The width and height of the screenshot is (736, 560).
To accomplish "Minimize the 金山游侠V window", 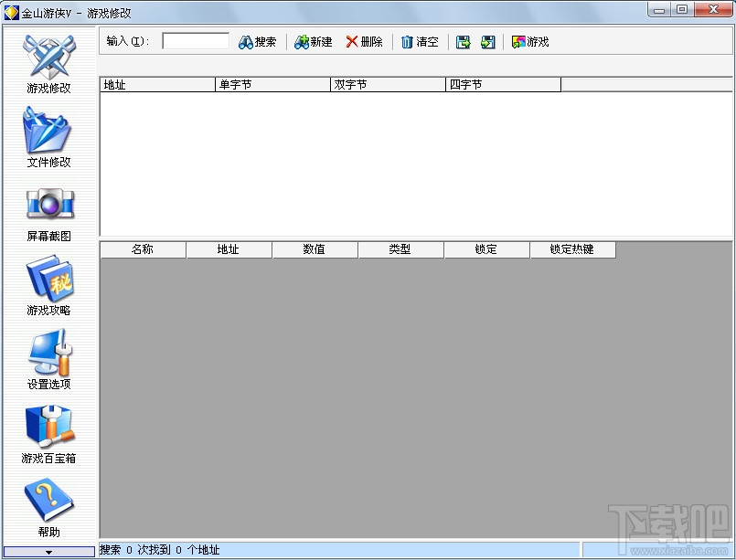I will [x=659, y=10].
